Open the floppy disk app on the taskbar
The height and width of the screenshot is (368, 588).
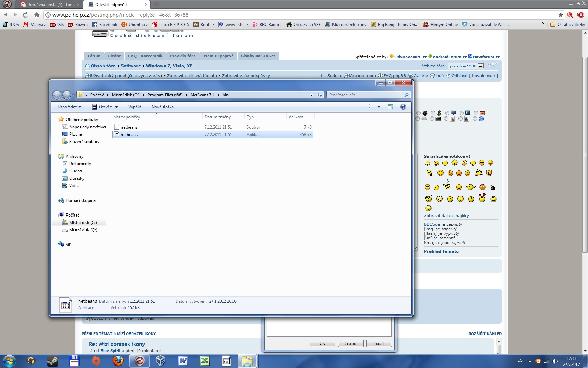click(x=74, y=361)
